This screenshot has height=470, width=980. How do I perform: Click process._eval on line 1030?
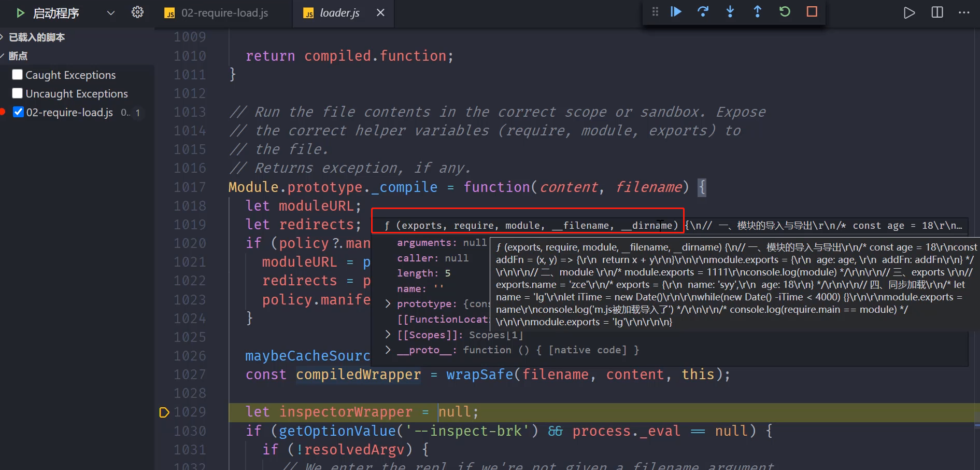626,431
